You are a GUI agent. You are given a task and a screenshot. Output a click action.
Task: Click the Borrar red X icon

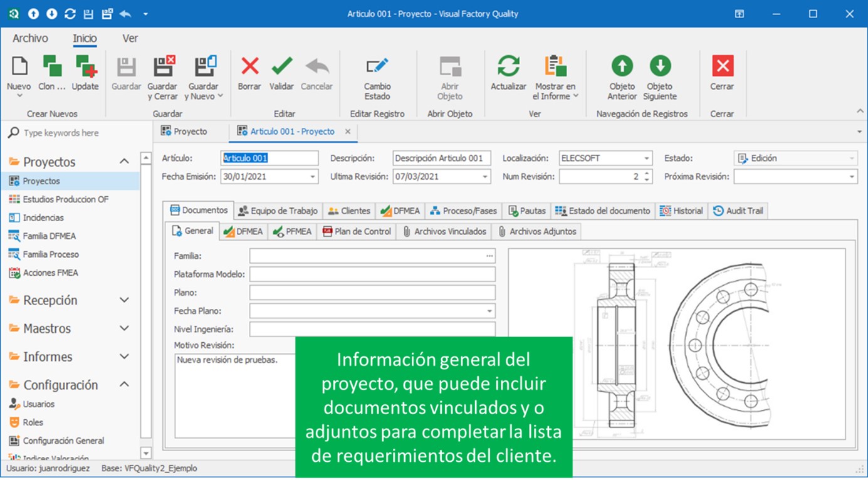(249, 66)
